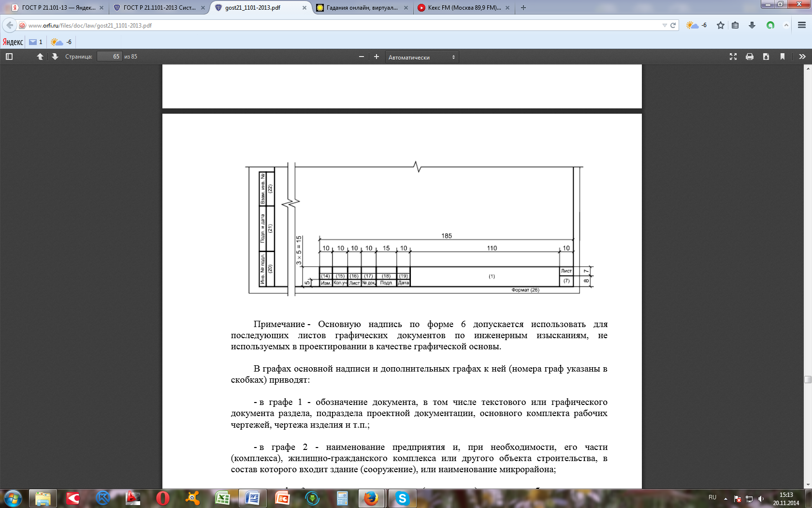Click the scrollbar down arrow in the PDF viewer
The height and width of the screenshot is (508, 812).
tap(808, 485)
